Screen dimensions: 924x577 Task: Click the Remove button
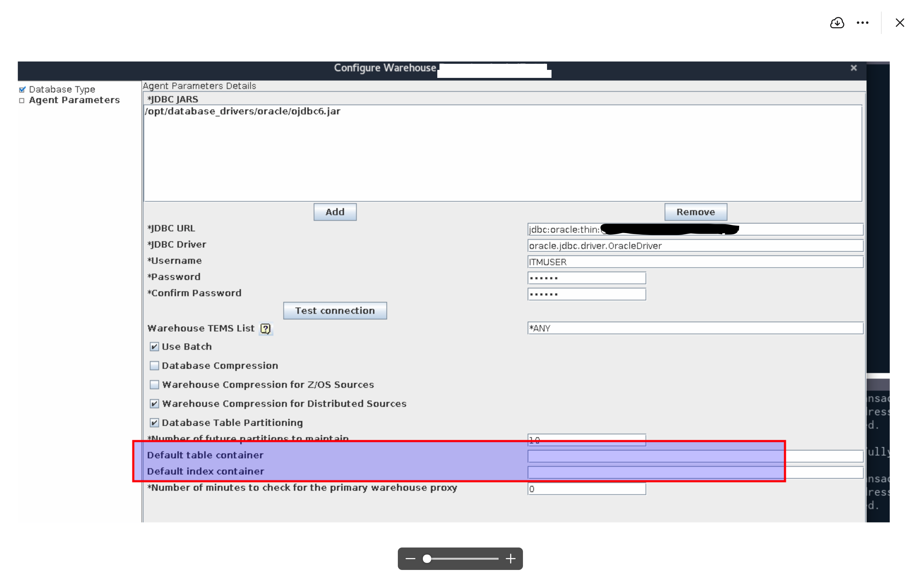[695, 212]
